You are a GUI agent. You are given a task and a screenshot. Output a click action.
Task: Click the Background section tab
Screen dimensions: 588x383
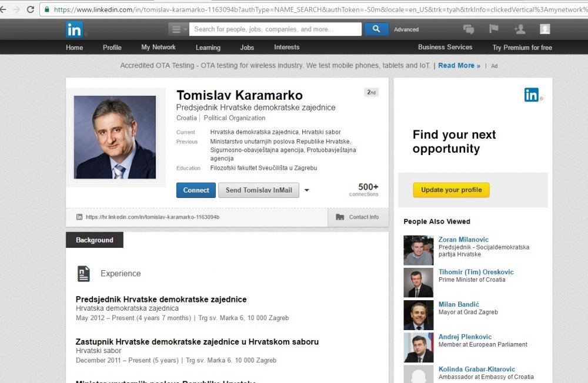click(x=95, y=240)
